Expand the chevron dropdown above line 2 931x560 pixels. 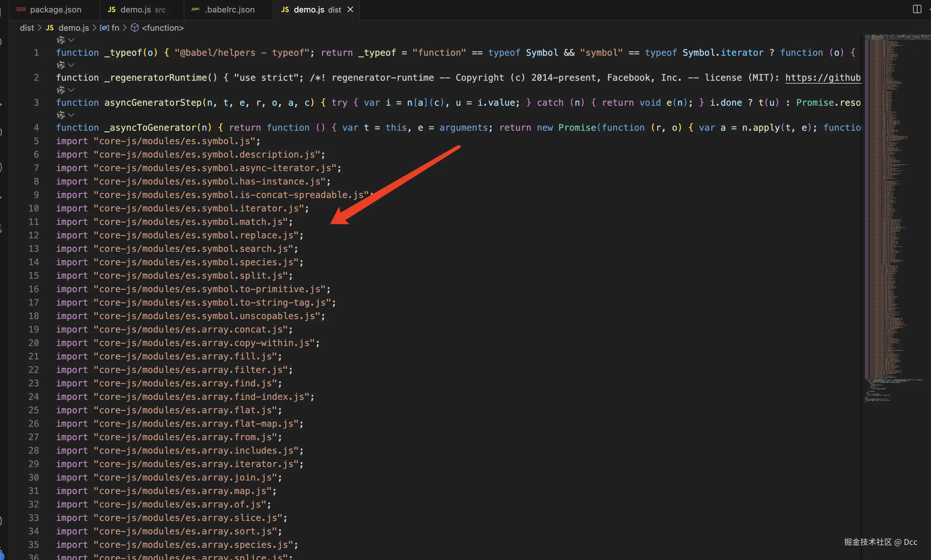point(71,65)
